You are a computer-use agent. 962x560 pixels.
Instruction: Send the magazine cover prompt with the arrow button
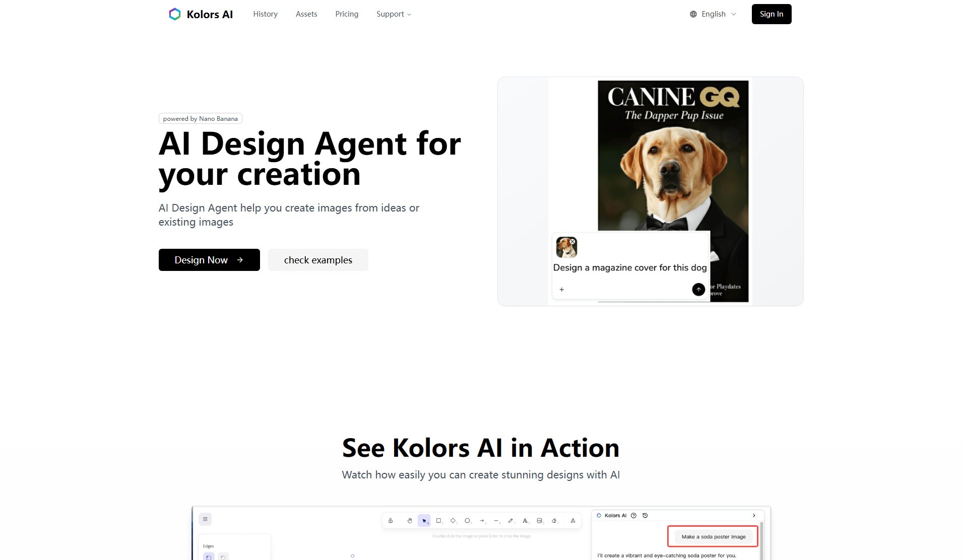click(698, 289)
